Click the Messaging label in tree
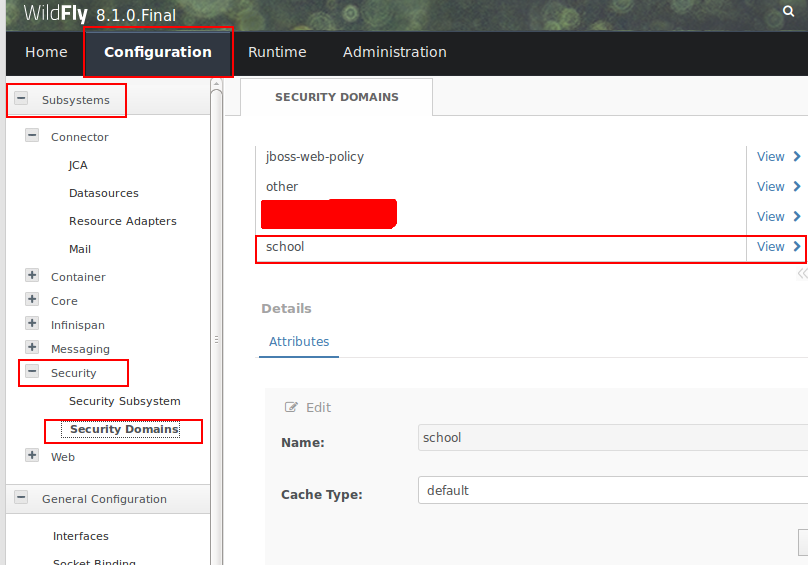The width and height of the screenshot is (808, 565). click(x=80, y=349)
